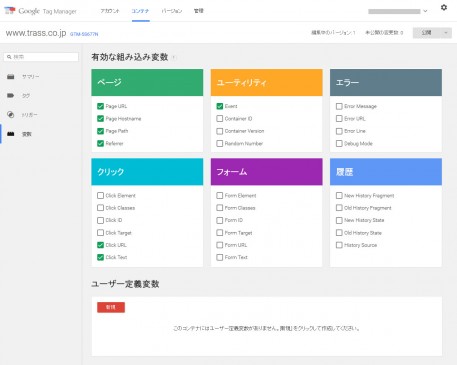Enable the Form URL checkbox
This screenshot has width=457, height=365.
click(x=220, y=245)
